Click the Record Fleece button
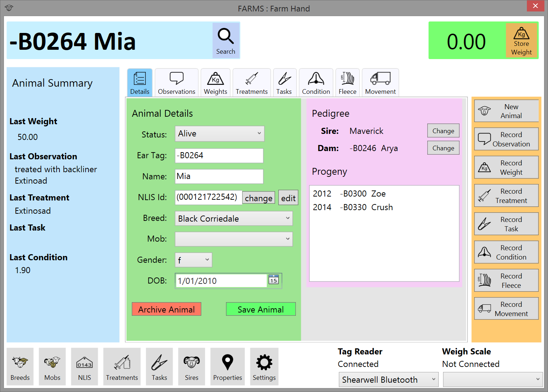Viewport: 548px width, 392px height. 506,280
